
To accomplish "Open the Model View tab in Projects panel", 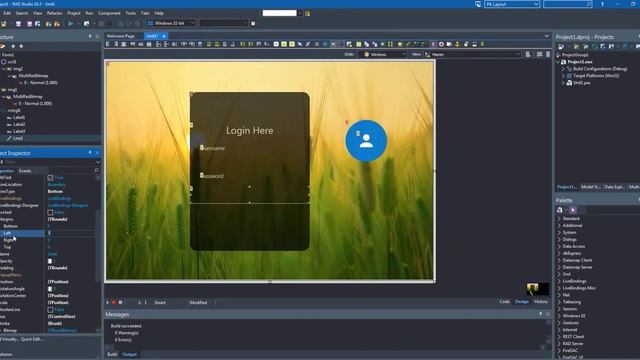I will click(590, 187).
